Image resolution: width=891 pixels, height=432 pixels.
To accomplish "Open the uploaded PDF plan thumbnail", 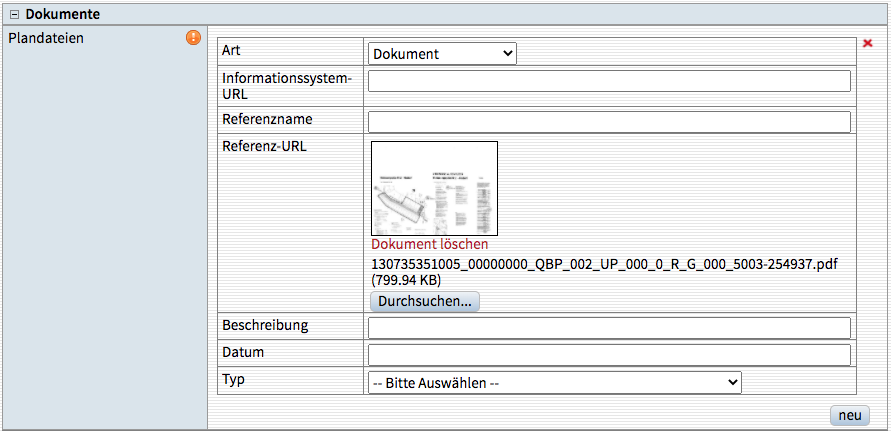I will pos(434,188).
